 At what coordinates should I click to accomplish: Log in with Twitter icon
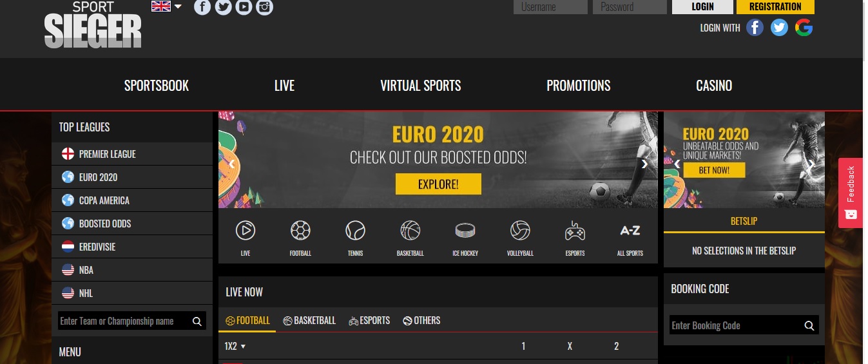780,27
